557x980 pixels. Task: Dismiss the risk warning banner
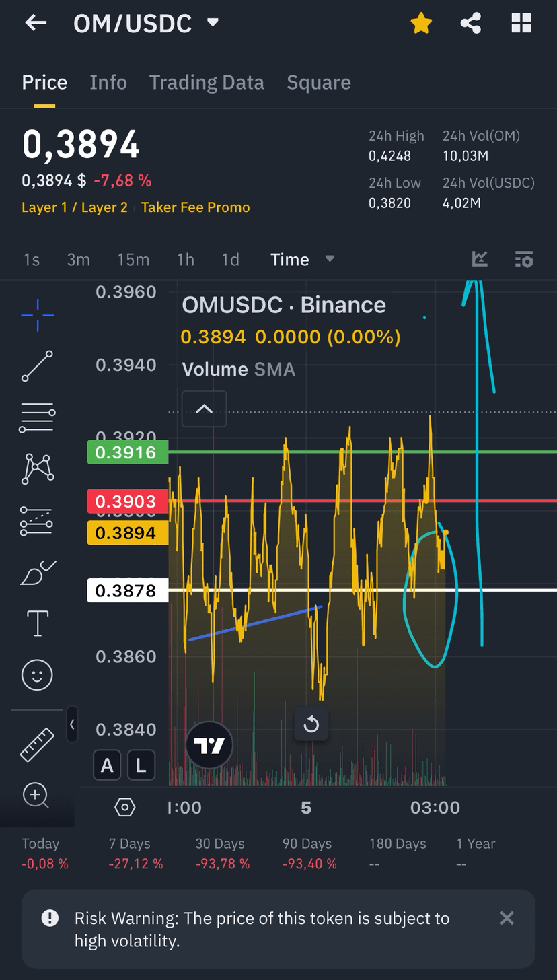click(x=507, y=918)
